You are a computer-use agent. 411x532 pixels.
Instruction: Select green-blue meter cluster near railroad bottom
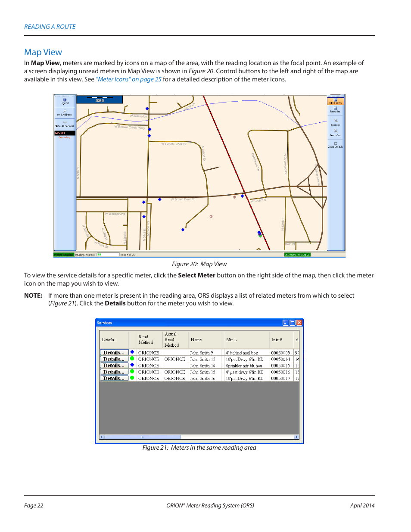(x=259, y=234)
